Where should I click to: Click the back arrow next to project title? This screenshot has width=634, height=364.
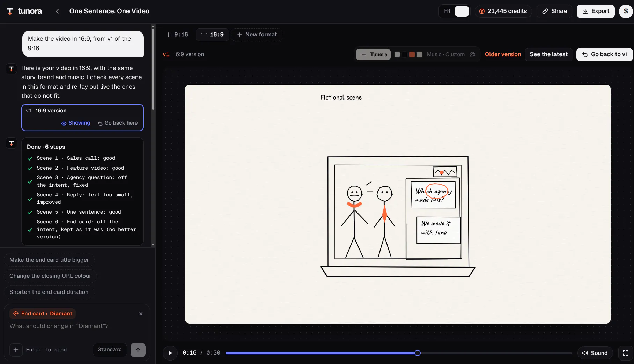pos(57,11)
